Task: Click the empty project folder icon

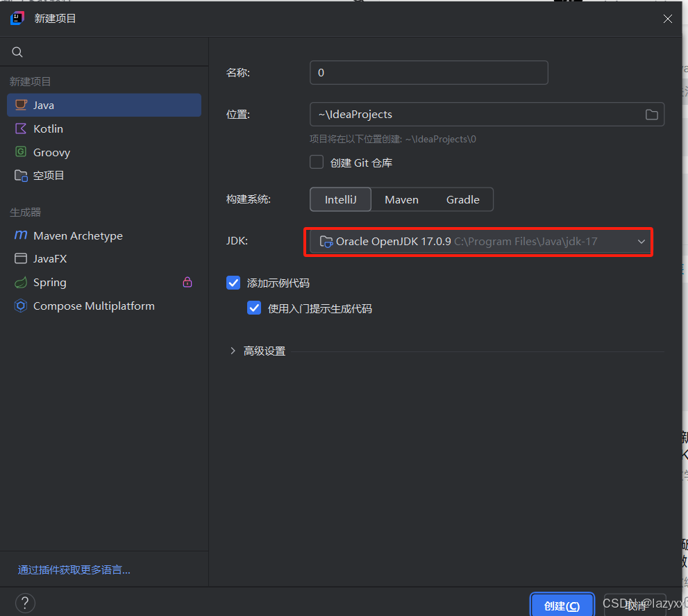Action: 21,176
